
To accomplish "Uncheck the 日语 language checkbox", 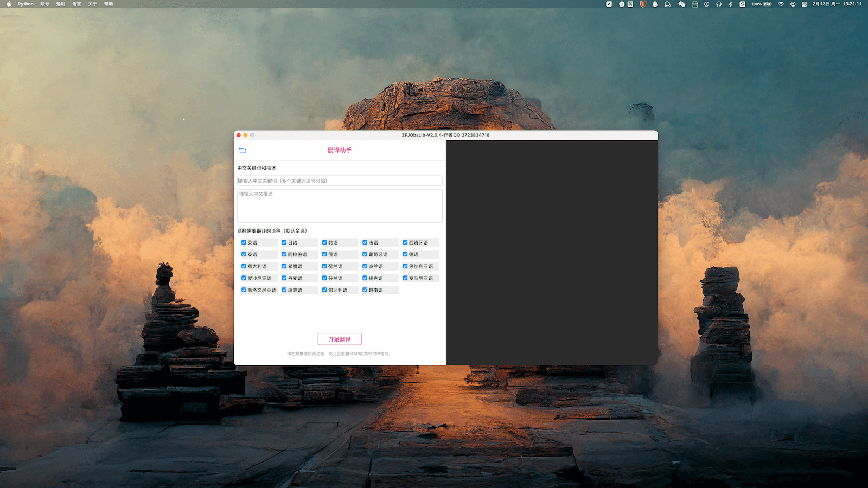I will (x=284, y=242).
